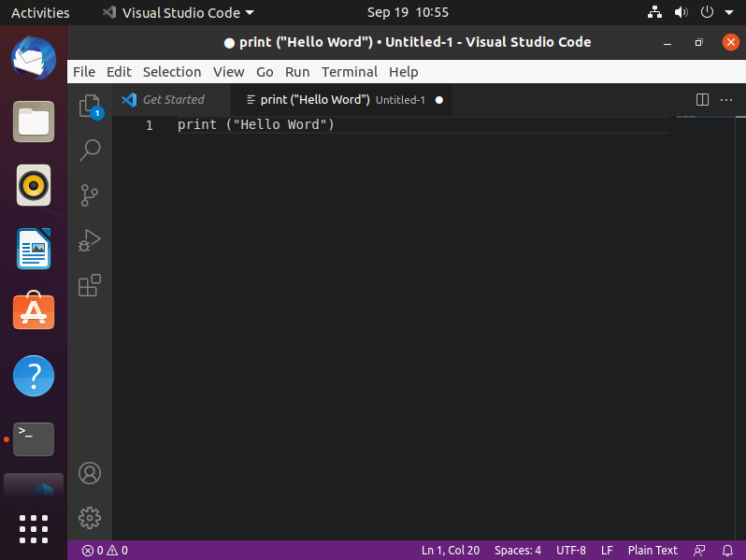Viewport: 746px width, 560px height.
Task: Open the Source Control view
Action: point(90,195)
